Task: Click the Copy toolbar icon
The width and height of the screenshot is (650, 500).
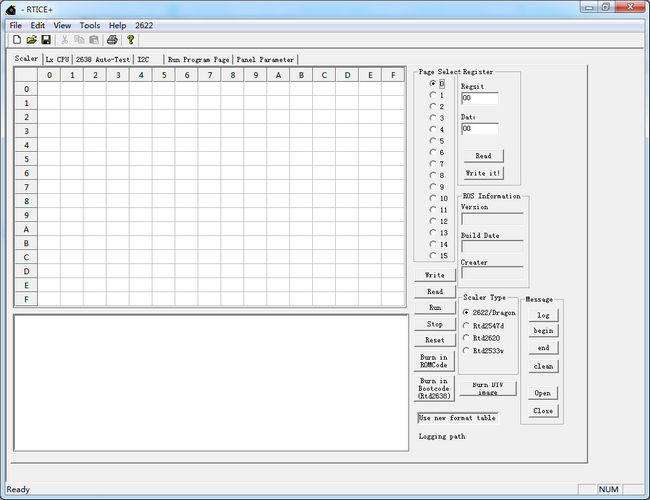Action: pos(79,40)
